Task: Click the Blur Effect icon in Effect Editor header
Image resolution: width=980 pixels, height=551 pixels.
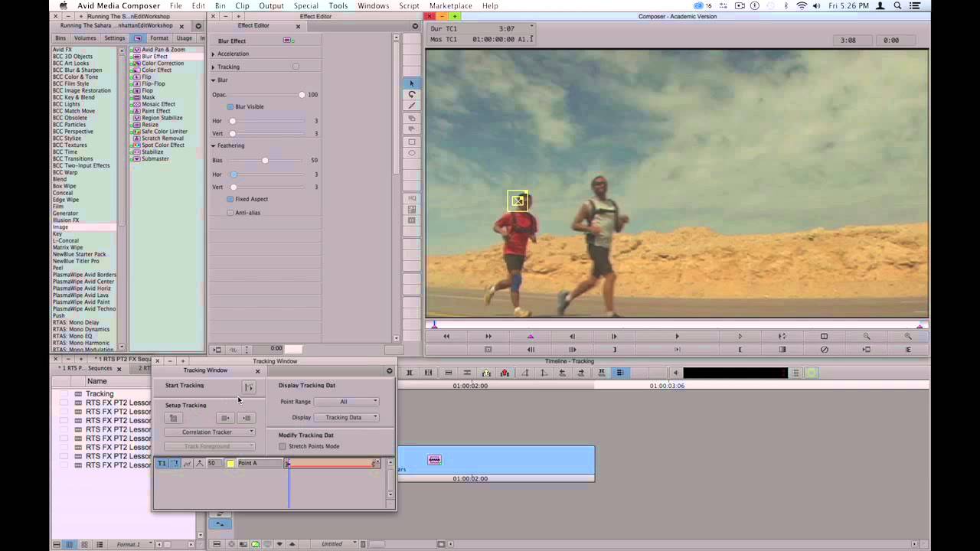Action: pyautogui.click(x=288, y=40)
